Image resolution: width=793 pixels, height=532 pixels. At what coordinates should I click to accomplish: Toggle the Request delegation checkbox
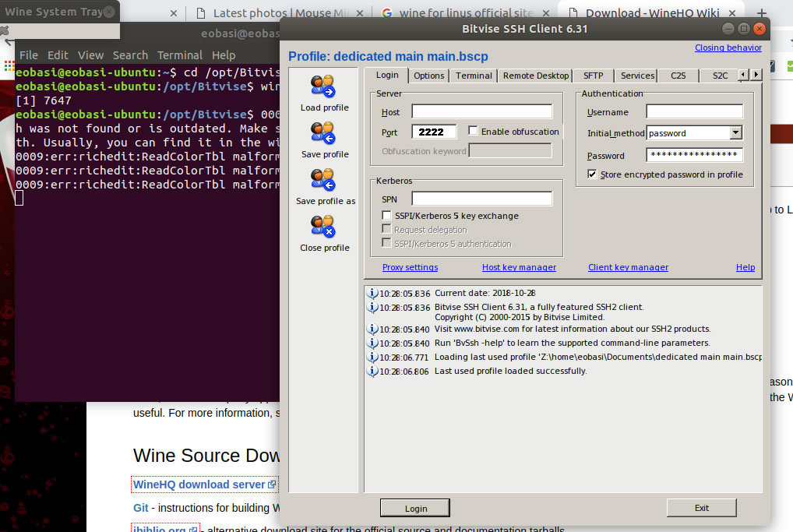[x=386, y=229]
